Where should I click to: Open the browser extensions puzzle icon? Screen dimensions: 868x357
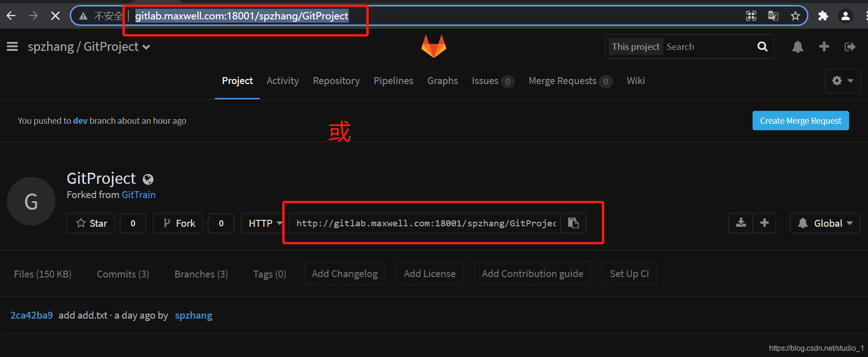click(823, 16)
